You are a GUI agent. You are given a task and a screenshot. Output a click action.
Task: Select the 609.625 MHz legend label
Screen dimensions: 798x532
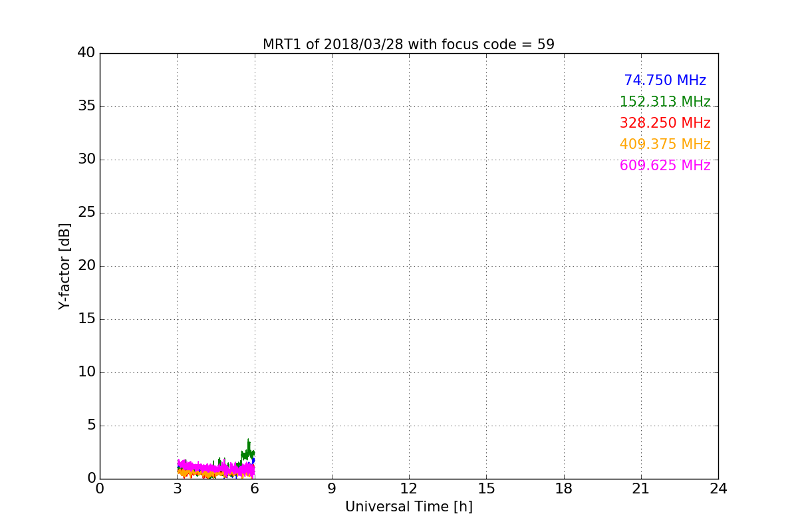(x=665, y=166)
